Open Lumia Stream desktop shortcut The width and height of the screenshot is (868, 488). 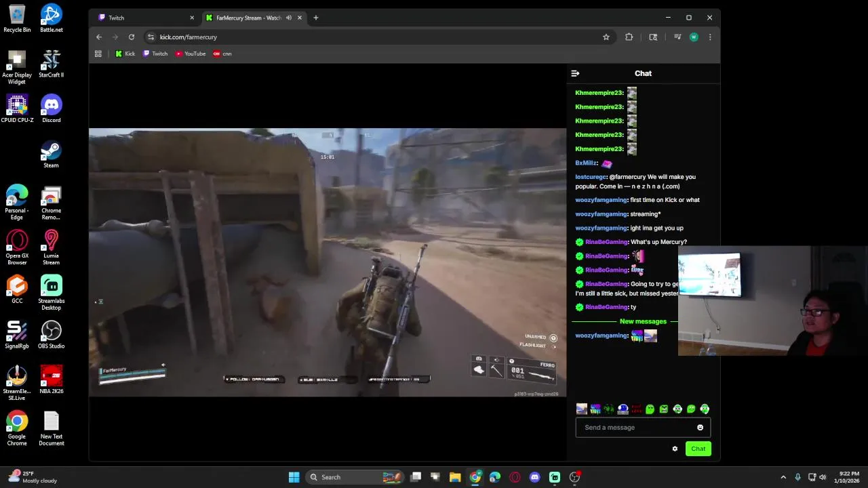pos(51,247)
